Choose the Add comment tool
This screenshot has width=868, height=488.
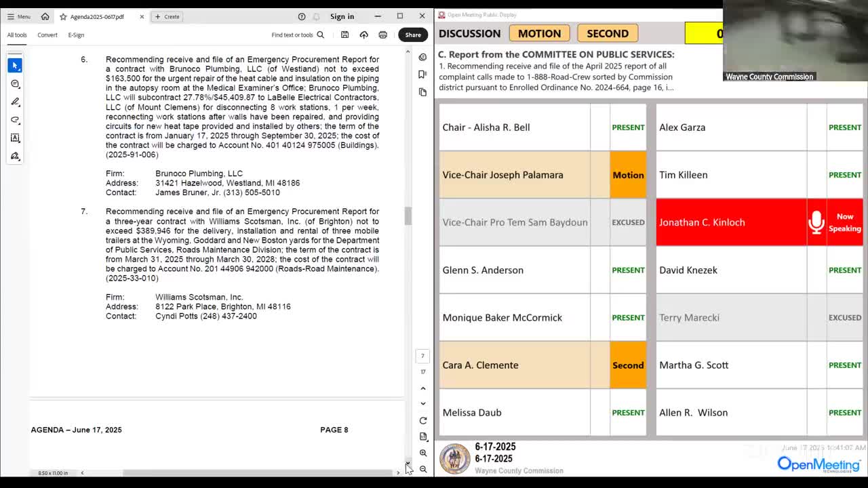click(15, 83)
